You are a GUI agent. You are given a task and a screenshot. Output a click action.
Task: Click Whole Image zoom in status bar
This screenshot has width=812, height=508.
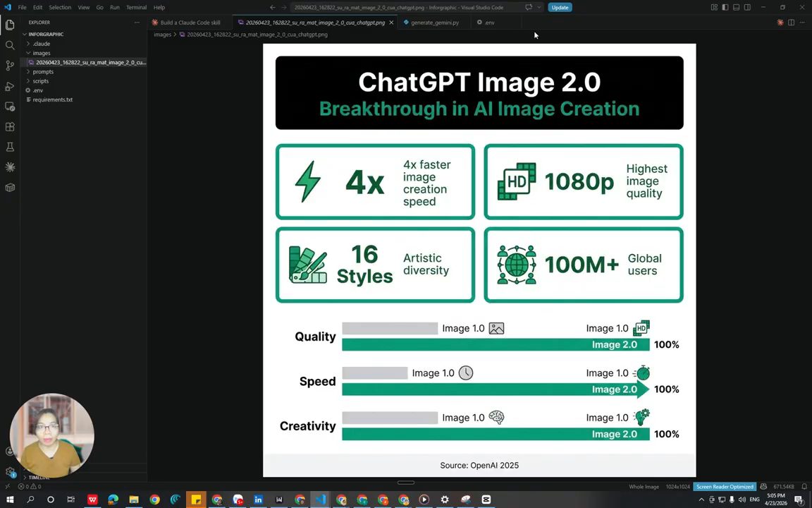click(x=644, y=487)
